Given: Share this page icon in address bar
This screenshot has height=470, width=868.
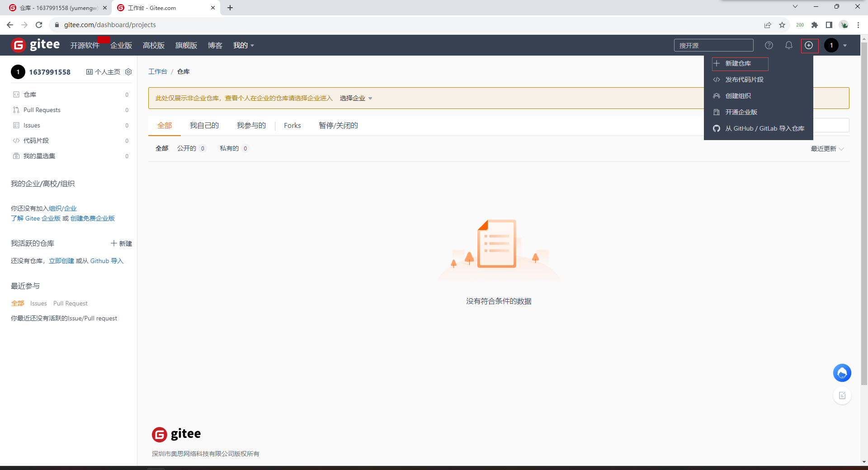Looking at the screenshot, I should tap(768, 25).
